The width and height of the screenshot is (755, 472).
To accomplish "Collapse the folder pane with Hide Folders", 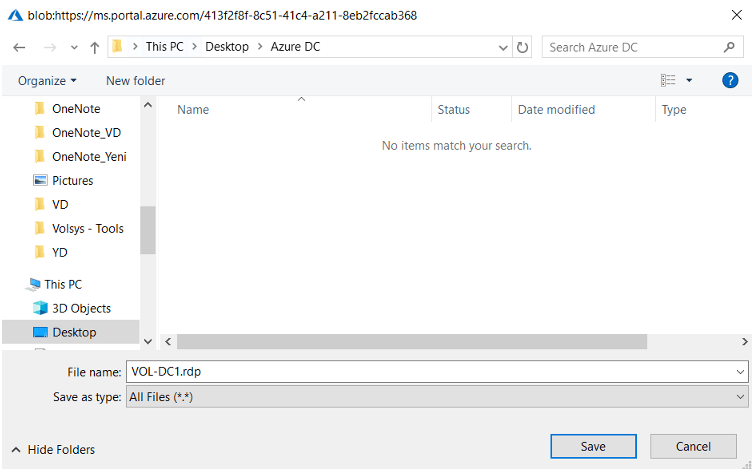I will pos(54,450).
